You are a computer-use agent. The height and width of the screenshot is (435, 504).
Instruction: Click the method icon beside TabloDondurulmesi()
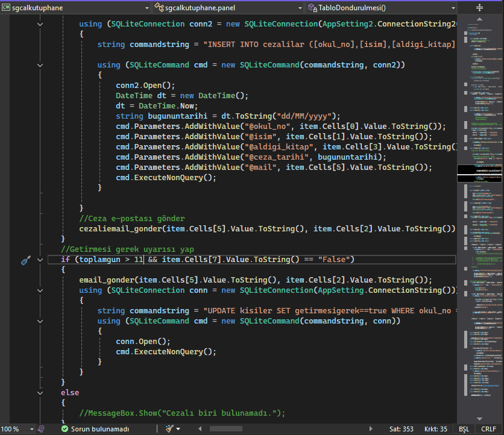(312, 8)
